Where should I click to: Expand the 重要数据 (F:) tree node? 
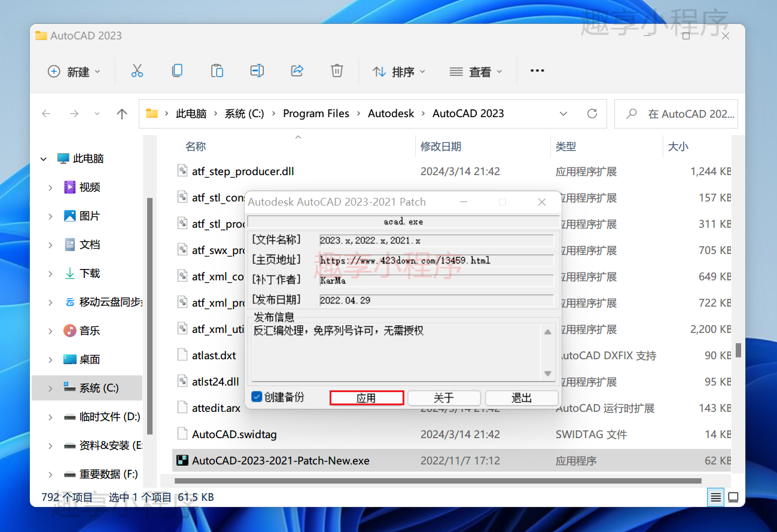click(x=50, y=475)
